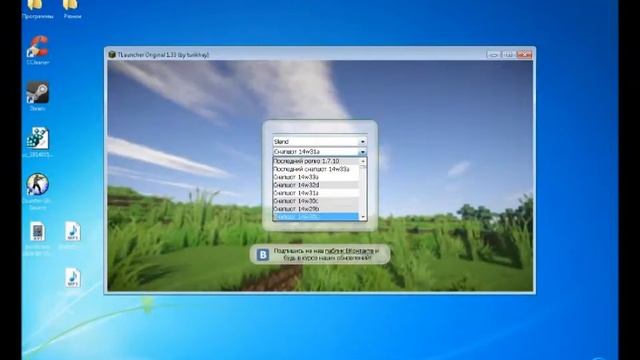Minimize the TLauncher window
Screen dimensions: 640x360
(493, 54)
